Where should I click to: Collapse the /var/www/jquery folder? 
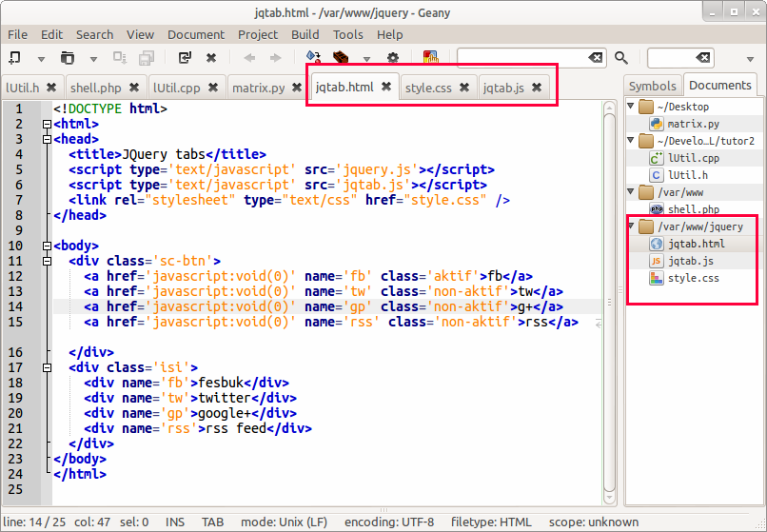(x=631, y=226)
